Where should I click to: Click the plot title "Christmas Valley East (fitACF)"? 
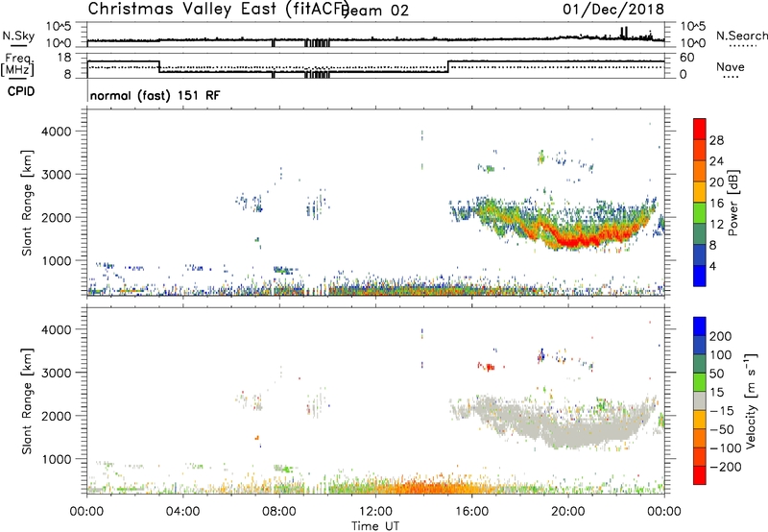(x=219, y=9)
